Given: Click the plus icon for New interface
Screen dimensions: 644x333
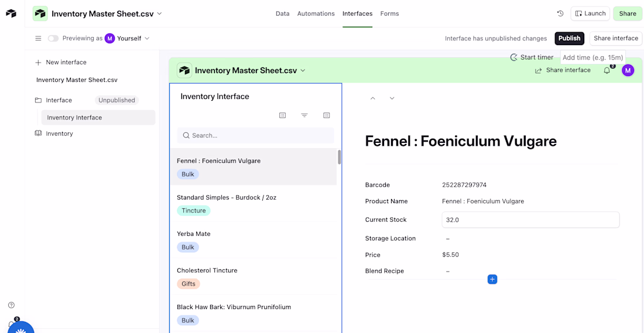Looking at the screenshot, I should (38, 63).
